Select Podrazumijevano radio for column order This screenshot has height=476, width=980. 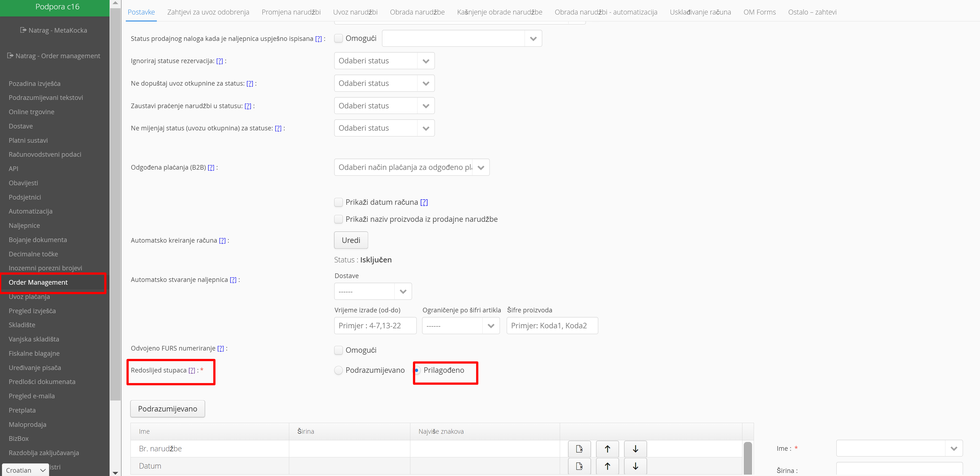[x=338, y=370]
